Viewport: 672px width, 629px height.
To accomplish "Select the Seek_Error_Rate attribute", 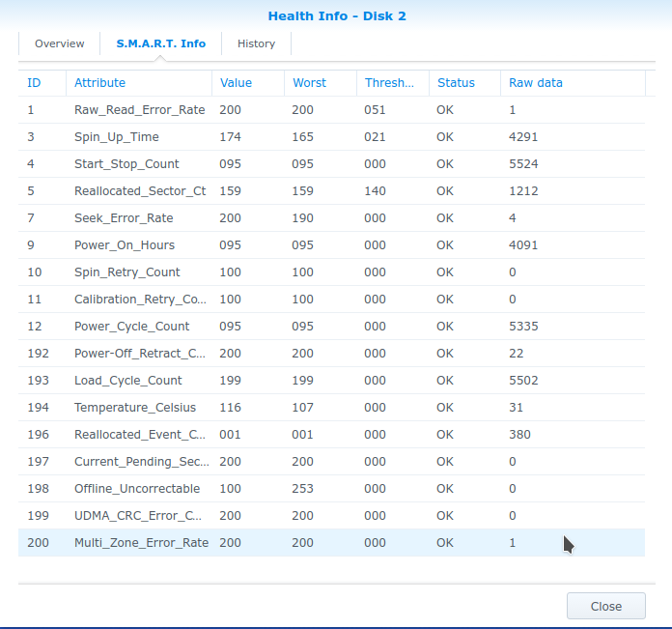I will pyautogui.click(x=124, y=217).
